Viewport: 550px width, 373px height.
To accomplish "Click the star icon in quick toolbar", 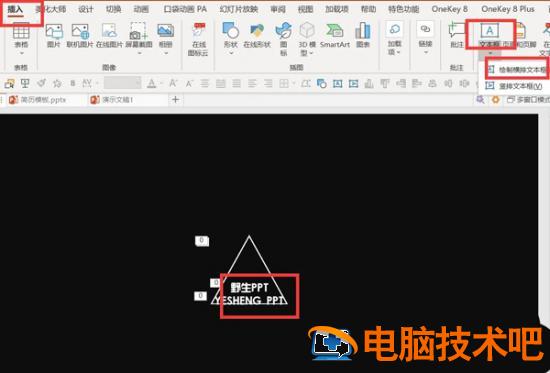I will (x=57, y=84).
